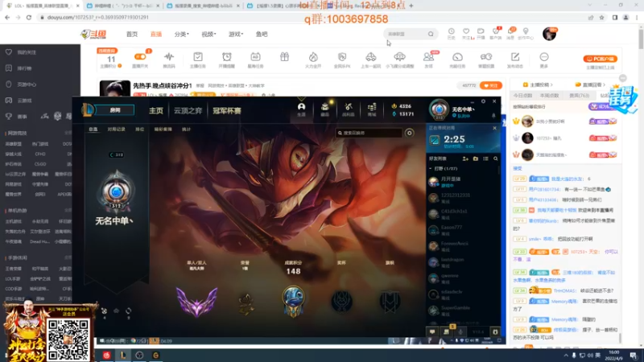The height and width of the screenshot is (362, 644).
Task: Select the 排位 ranked sub-tab
Action: 139,130
